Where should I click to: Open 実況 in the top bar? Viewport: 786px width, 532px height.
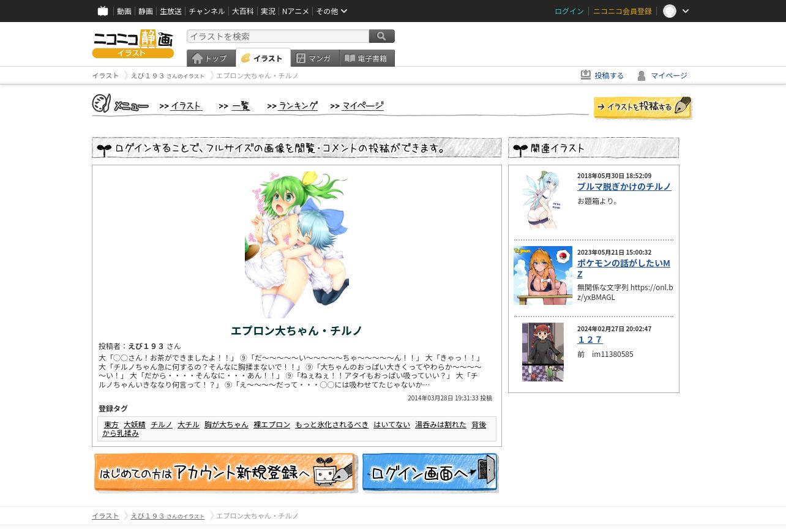268,11
